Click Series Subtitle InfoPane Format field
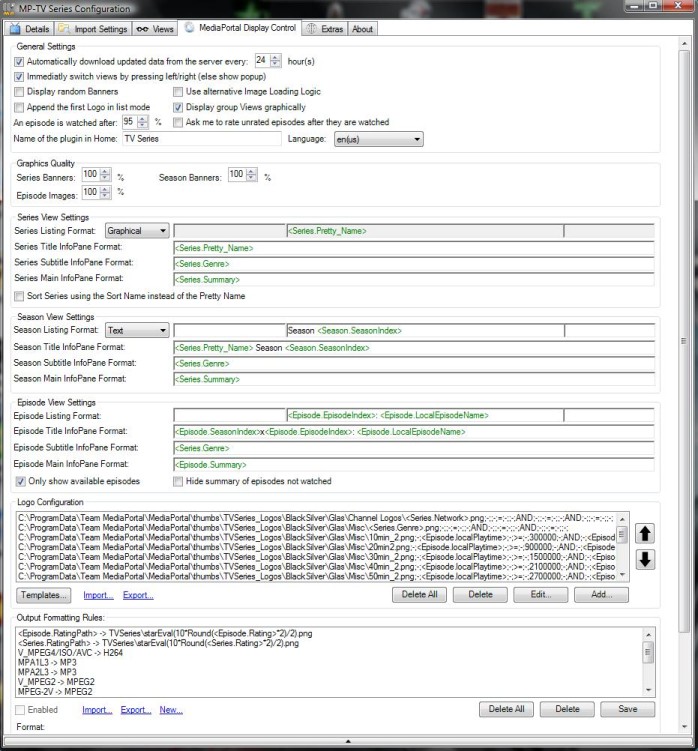This screenshot has height=751, width=698. pos(414,264)
